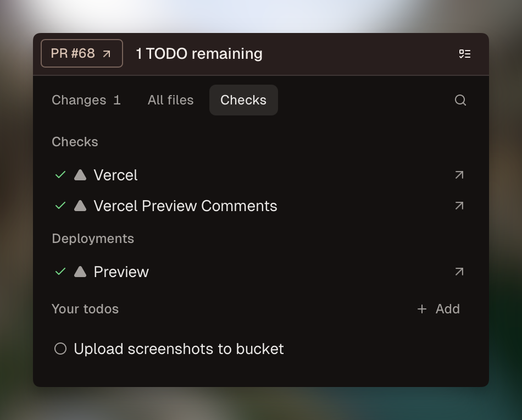Click the Upload screenshots to bucket text

179,349
